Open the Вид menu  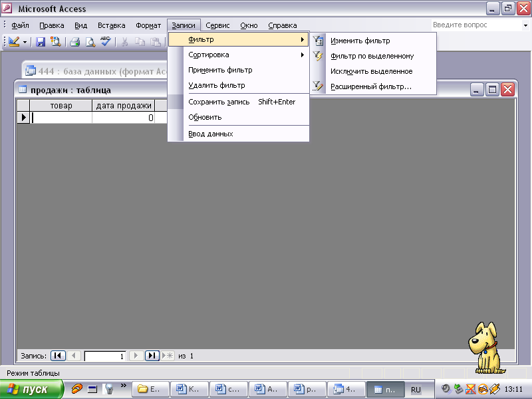point(80,25)
